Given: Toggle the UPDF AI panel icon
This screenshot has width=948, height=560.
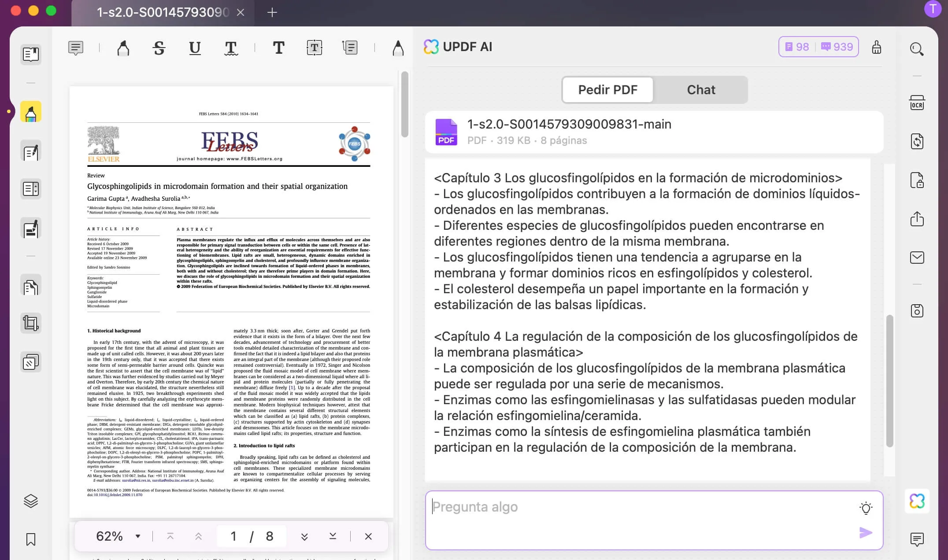Looking at the screenshot, I should click(917, 501).
